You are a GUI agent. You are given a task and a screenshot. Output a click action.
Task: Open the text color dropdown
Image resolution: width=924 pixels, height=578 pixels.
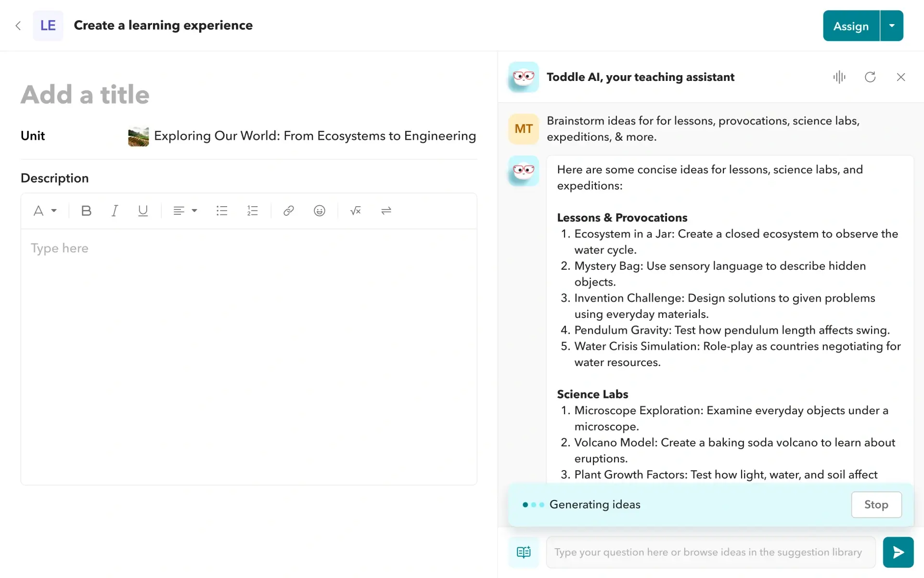(x=45, y=210)
